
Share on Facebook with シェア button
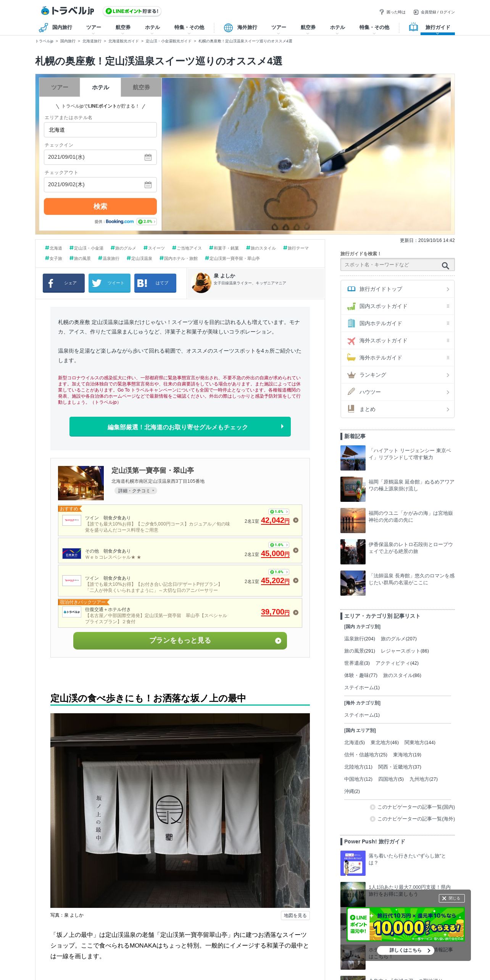click(x=64, y=283)
